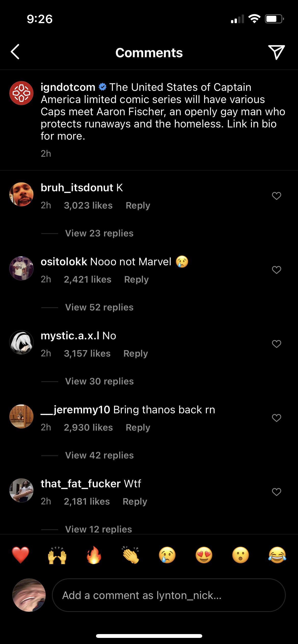The height and width of the screenshot is (644, 298).
Task: Reply to ositolokk's Marvel comment
Action: pyautogui.click(x=137, y=279)
